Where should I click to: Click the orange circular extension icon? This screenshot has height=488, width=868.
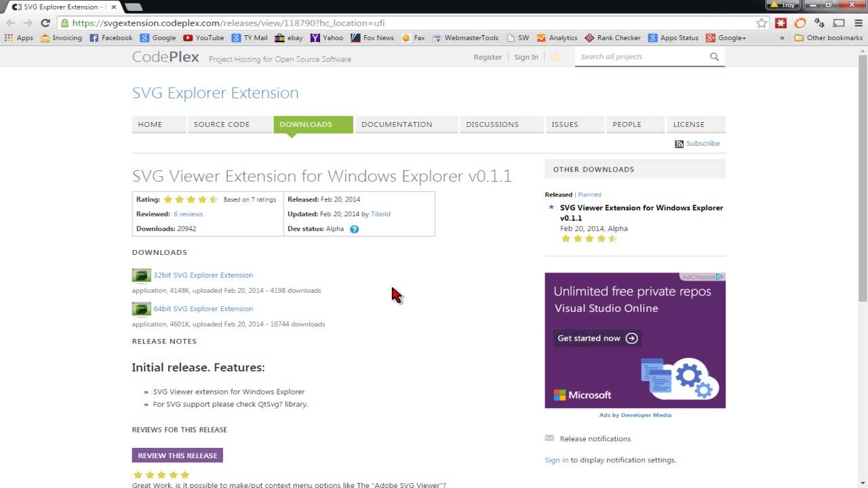tap(800, 22)
